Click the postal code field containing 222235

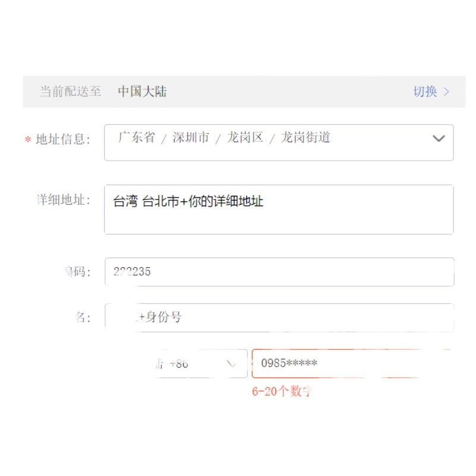278,272
